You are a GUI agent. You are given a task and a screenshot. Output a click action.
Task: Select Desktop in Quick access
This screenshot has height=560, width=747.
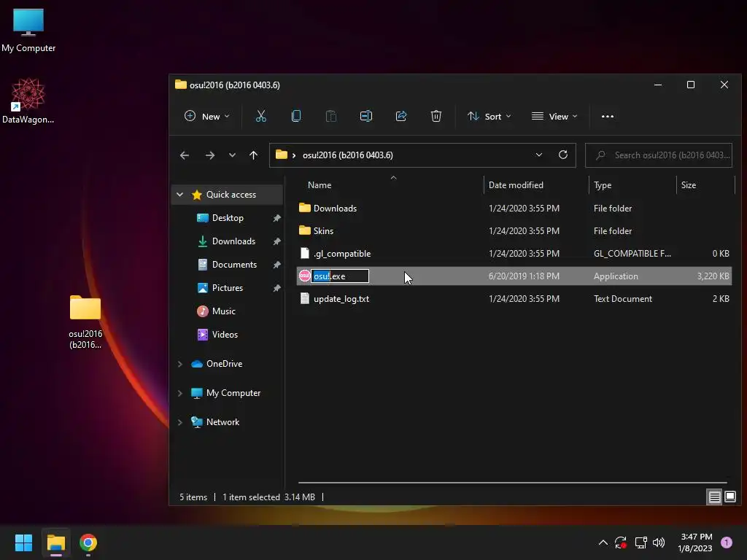[x=228, y=218]
